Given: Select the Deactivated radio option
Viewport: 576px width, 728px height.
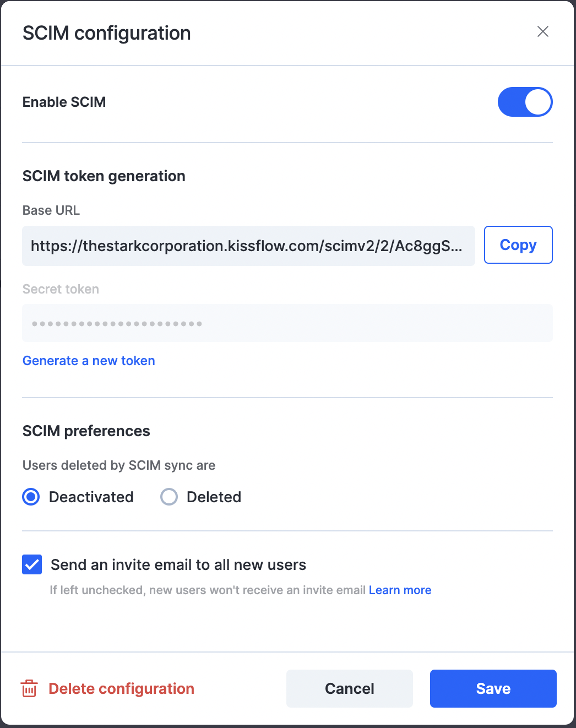Looking at the screenshot, I should point(31,497).
